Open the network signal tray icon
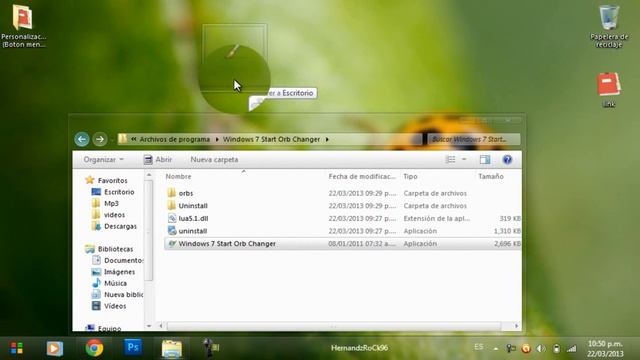The width and height of the screenshot is (640, 360). [571, 349]
